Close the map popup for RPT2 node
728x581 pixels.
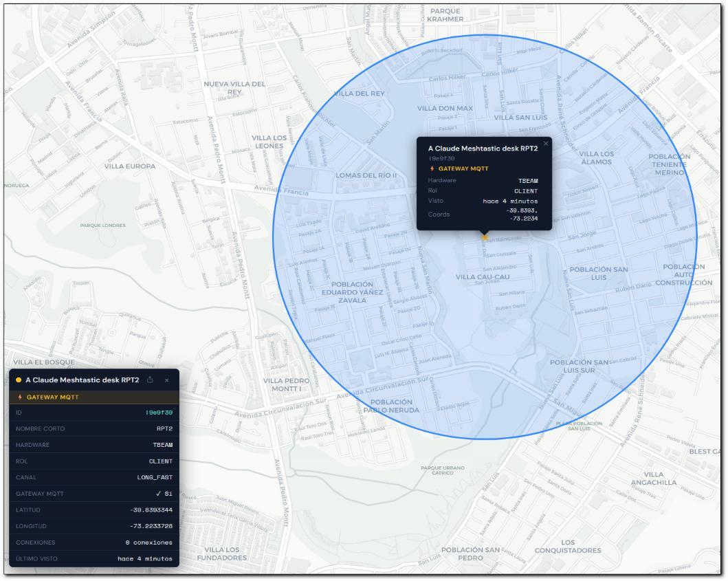coord(546,144)
